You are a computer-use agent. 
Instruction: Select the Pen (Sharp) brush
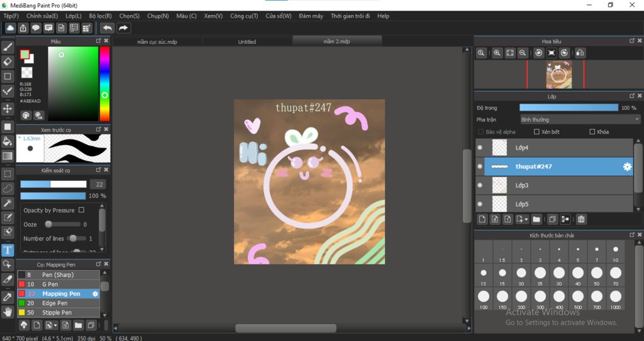[58, 274]
